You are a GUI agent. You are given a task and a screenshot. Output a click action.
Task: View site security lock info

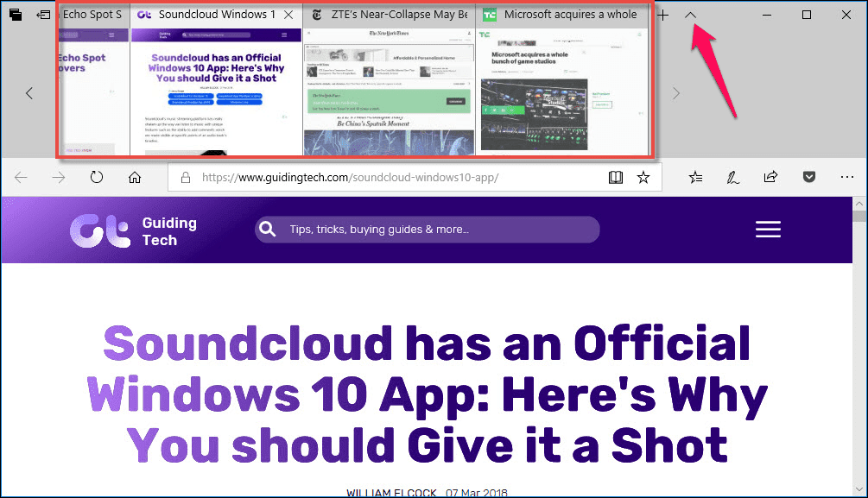coord(186,178)
